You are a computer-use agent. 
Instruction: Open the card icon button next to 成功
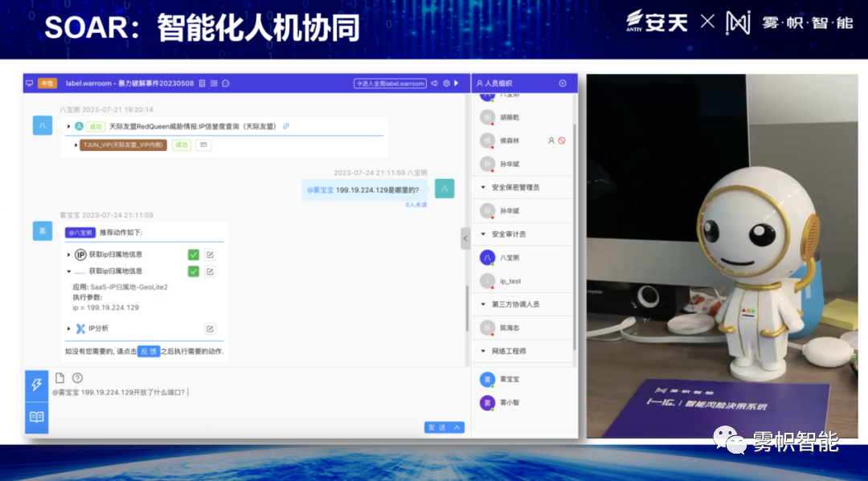(x=203, y=145)
